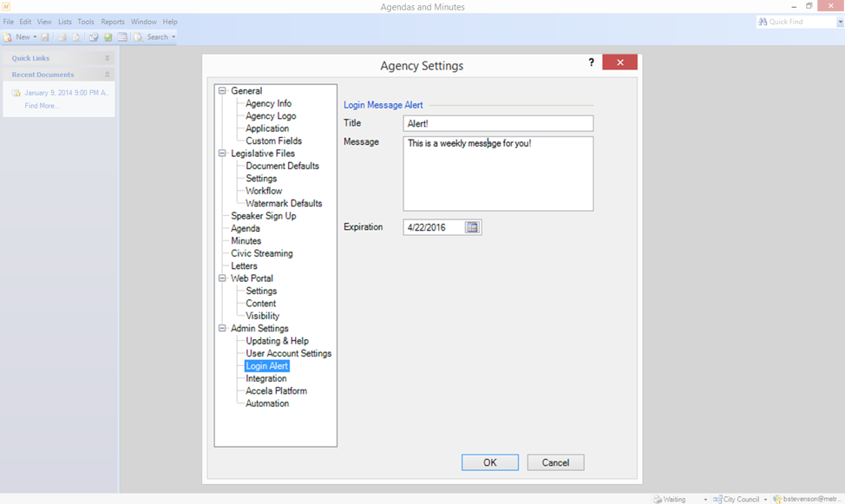The height and width of the screenshot is (504, 845).
Task: Click the Agency Settings help question mark
Action: click(x=591, y=62)
